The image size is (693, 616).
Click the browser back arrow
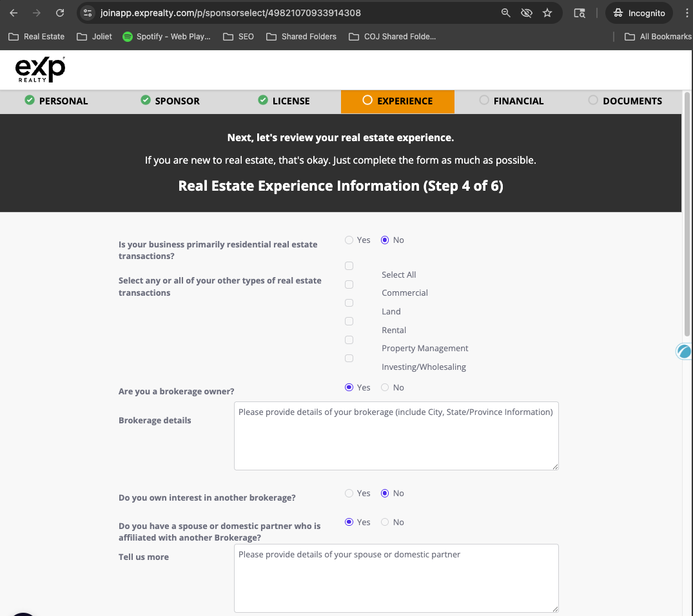pyautogui.click(x=14, y=13)
